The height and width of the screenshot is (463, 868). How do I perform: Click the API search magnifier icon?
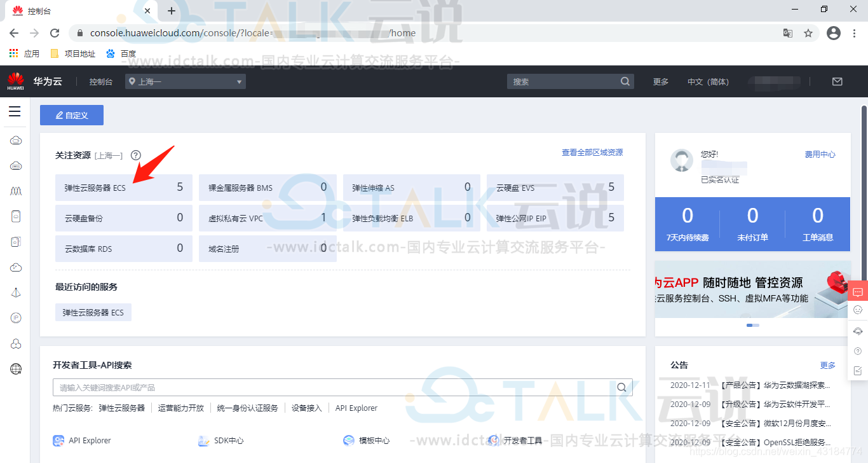pos(622,387)
